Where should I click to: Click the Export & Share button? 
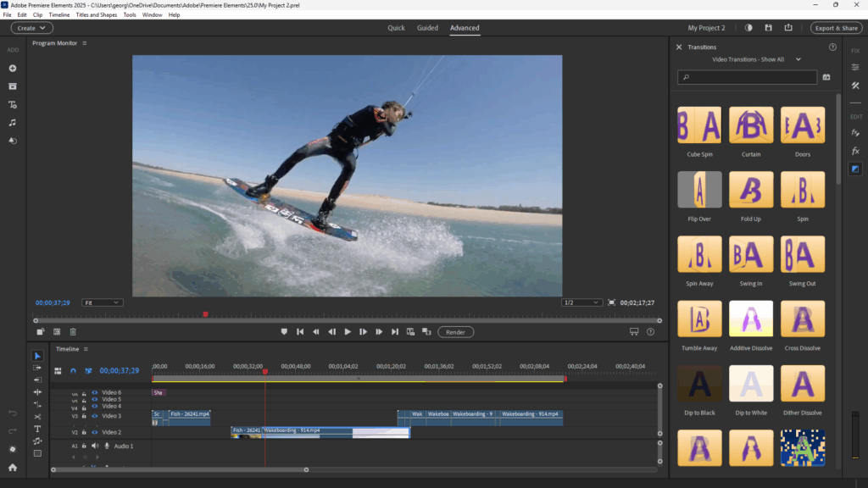click(837, 28)
